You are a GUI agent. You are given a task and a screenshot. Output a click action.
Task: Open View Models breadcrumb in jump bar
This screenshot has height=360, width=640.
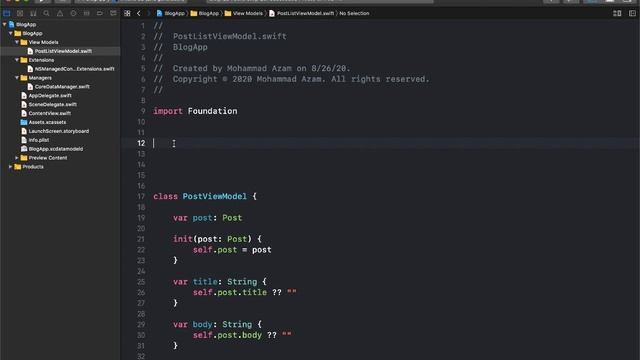coord(244,13)
